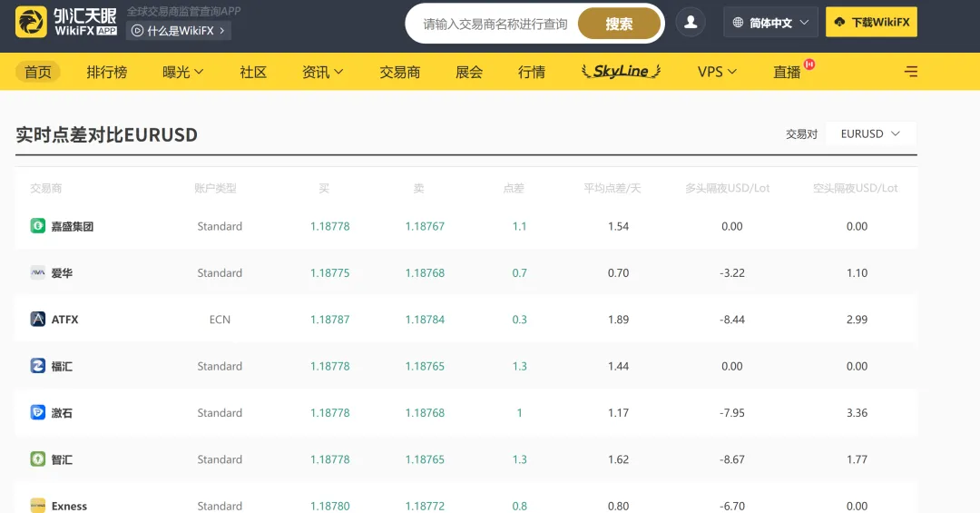Click Exness sell price 1.18772
The image size is (980, 513).
click(x=425, y=506)
